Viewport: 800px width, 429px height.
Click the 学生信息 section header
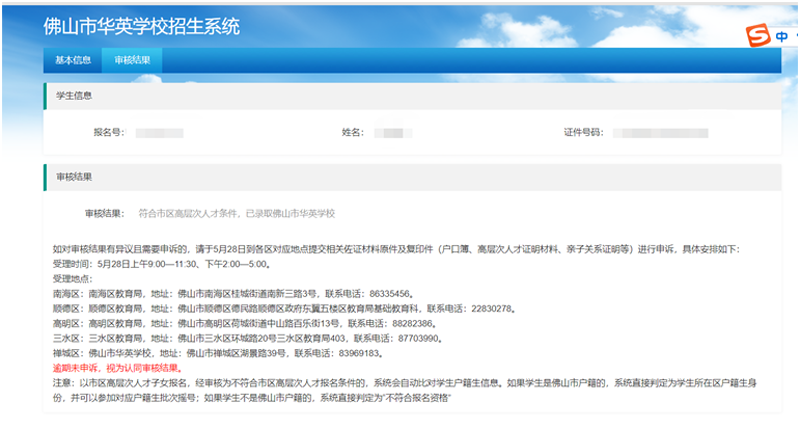point(72,96)
